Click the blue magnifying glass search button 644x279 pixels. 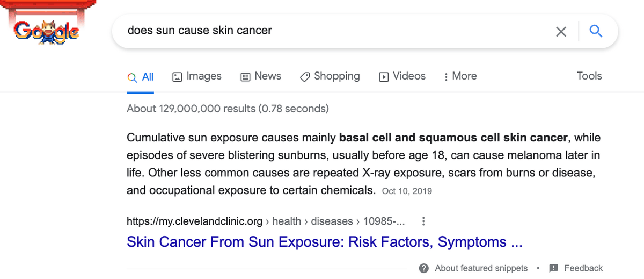point(596,31)
